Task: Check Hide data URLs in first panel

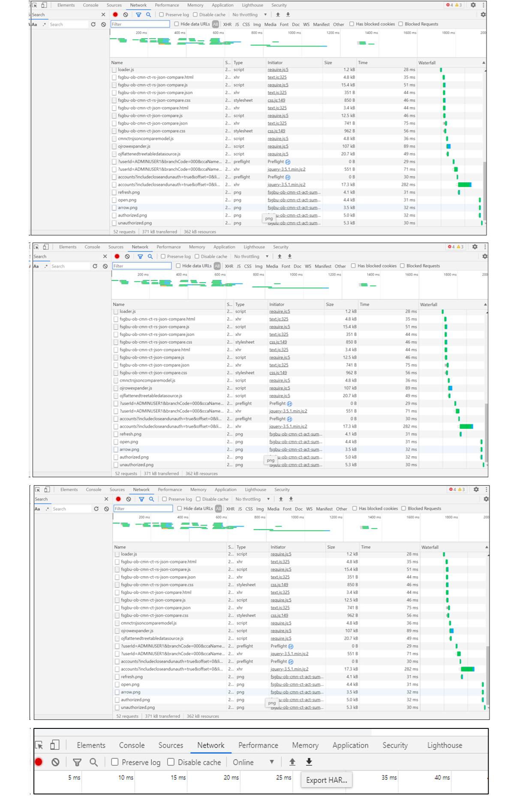Action: (176, 24)
